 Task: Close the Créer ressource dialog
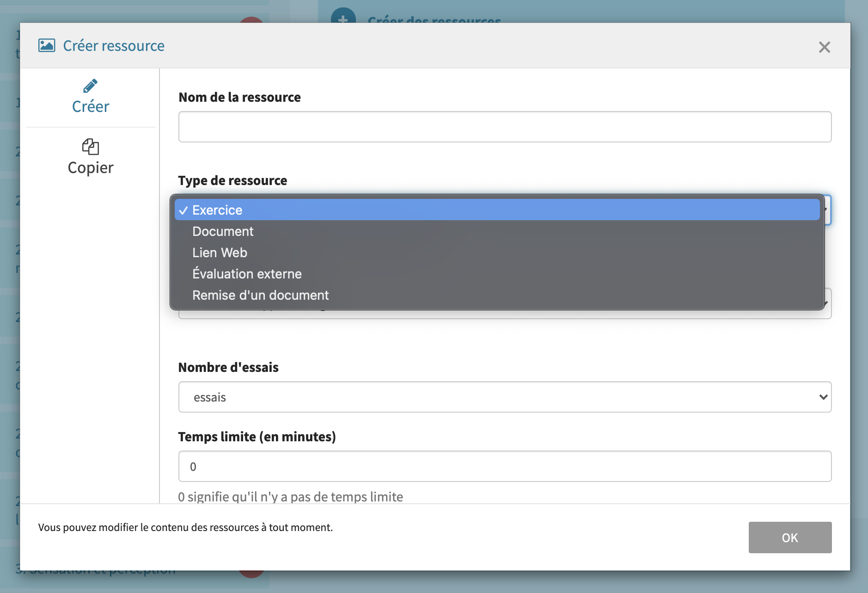click(824, 47)
